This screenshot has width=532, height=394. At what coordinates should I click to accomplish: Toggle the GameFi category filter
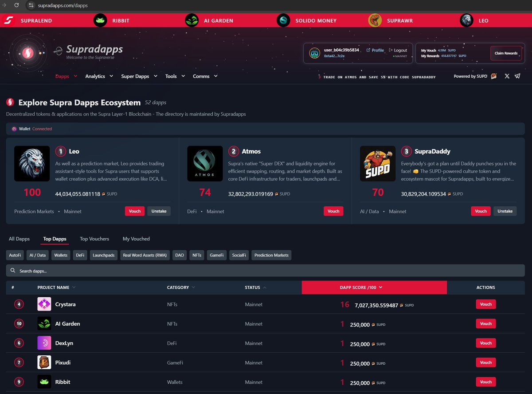216,255
